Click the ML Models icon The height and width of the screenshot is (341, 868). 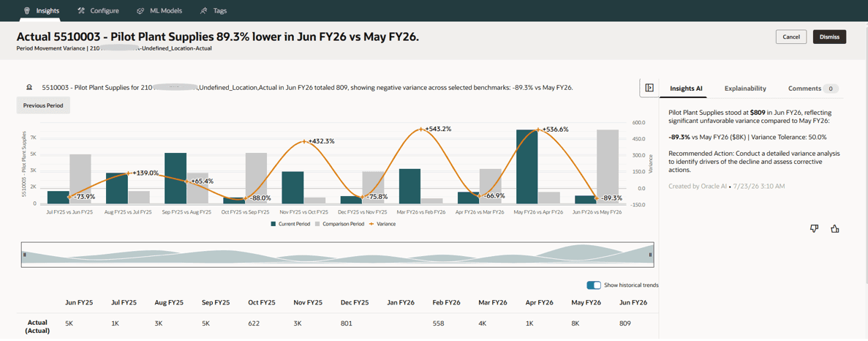(140, 10)
